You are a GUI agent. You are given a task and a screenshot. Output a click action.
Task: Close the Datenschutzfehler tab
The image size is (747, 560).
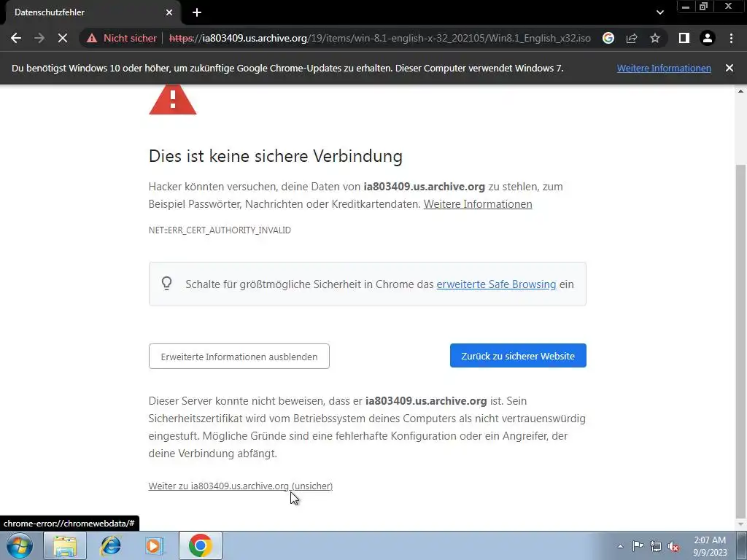(x=169, y=12)
